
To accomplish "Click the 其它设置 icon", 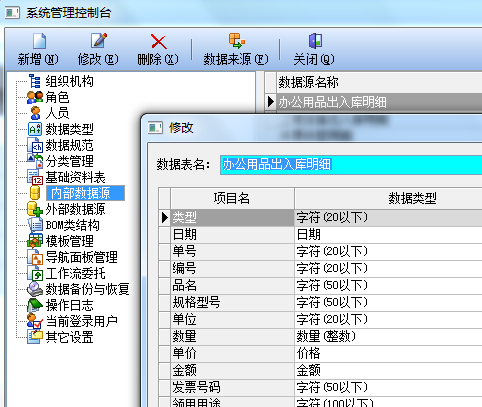I will pyautogui.click(x=35, y=337).
